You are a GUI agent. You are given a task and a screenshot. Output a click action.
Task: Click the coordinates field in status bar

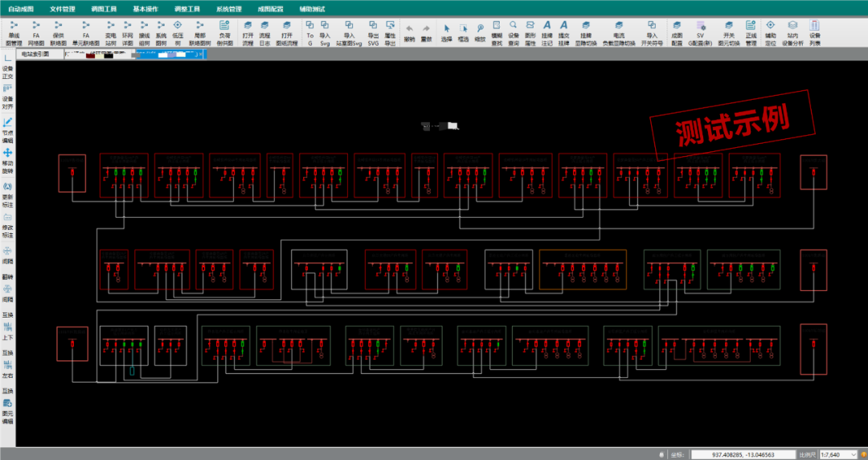743,454
